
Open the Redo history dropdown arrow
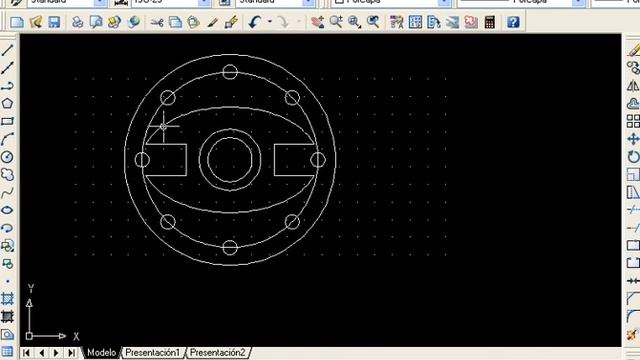(299, 22)
